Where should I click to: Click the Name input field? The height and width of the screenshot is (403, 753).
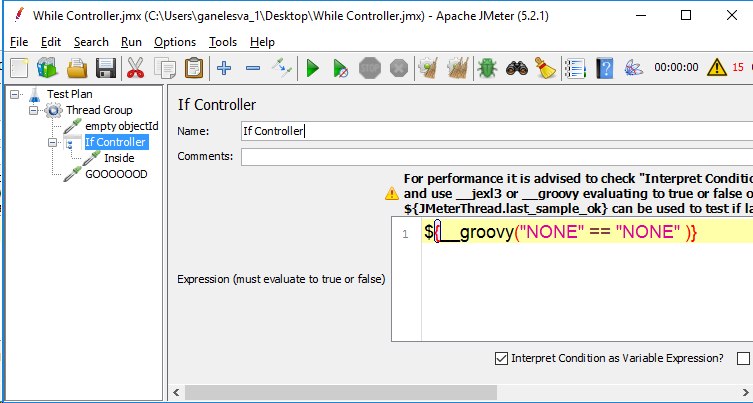point(497,131)
